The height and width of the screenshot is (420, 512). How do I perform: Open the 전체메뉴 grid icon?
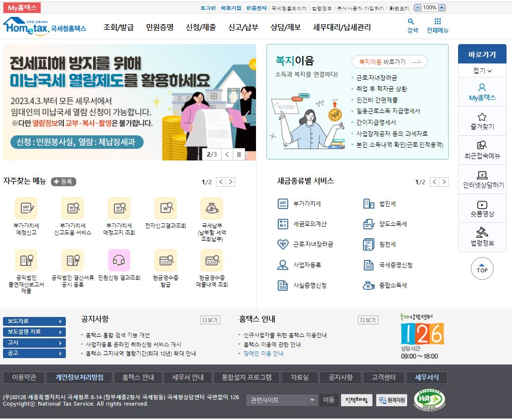439,21
